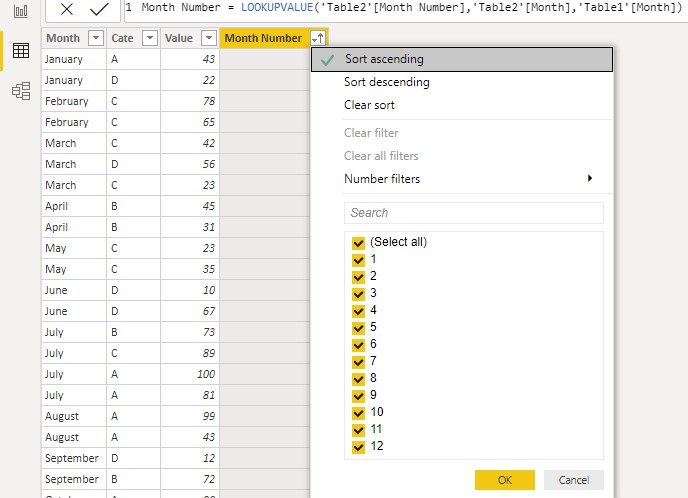Screen dimensions: 688x498
Task: Select Clear filter
Action: [371, 133]
